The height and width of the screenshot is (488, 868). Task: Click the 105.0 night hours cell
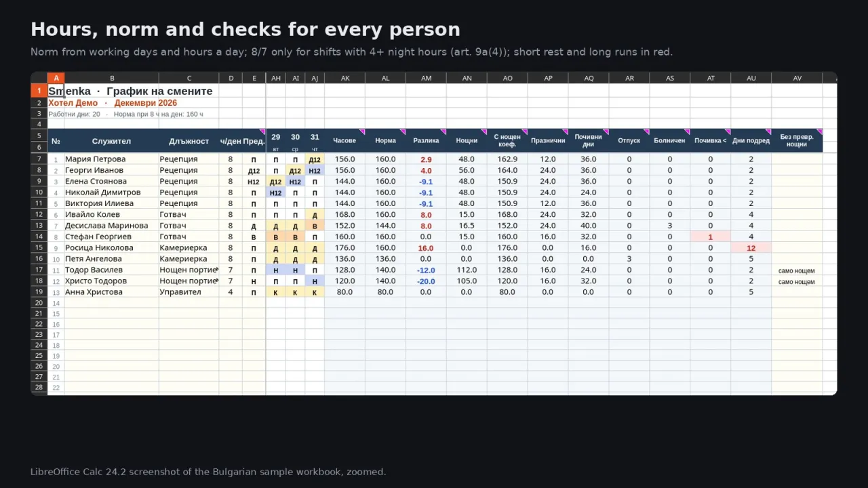click(x=467, y=281)
